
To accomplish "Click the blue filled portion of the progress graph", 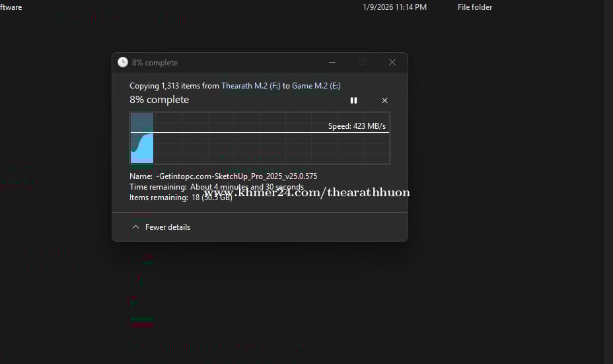I will (142, 149).
